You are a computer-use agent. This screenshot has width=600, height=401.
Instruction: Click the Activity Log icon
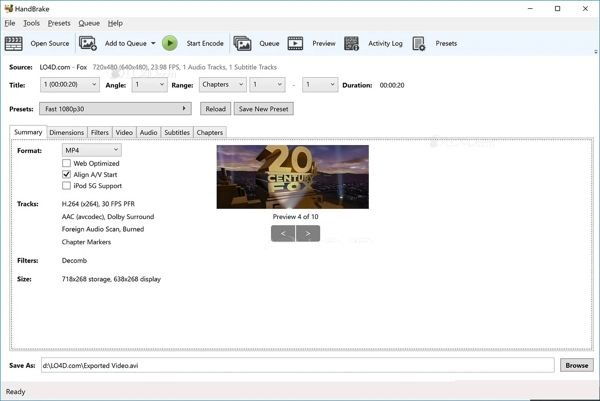(351, 44)
